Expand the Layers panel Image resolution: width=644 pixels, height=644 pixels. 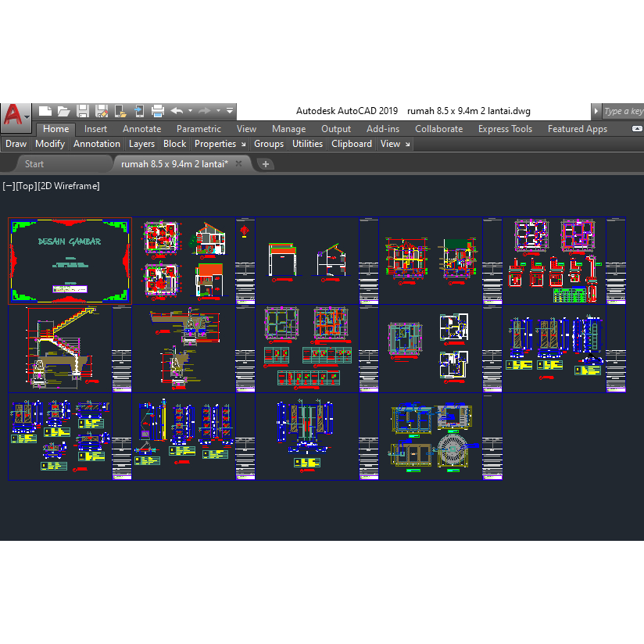pos(141,144)
